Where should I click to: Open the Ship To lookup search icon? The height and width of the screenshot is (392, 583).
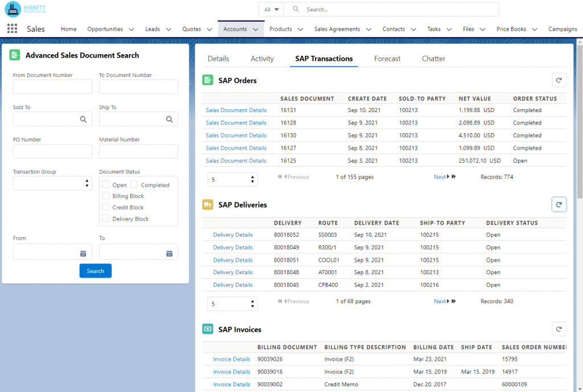point(169,119)
